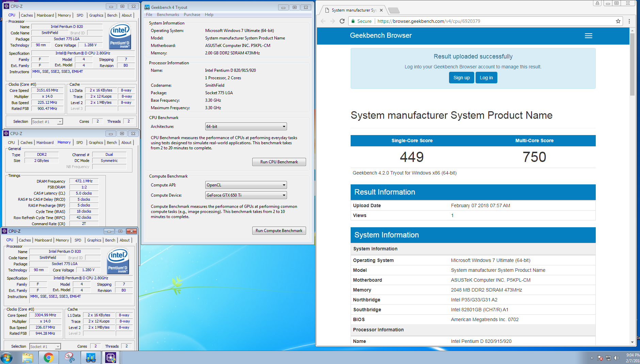The width and height of the screenshot is (640, 364).
Task: Open Geekbench Purchase menu
Action: 192,15
